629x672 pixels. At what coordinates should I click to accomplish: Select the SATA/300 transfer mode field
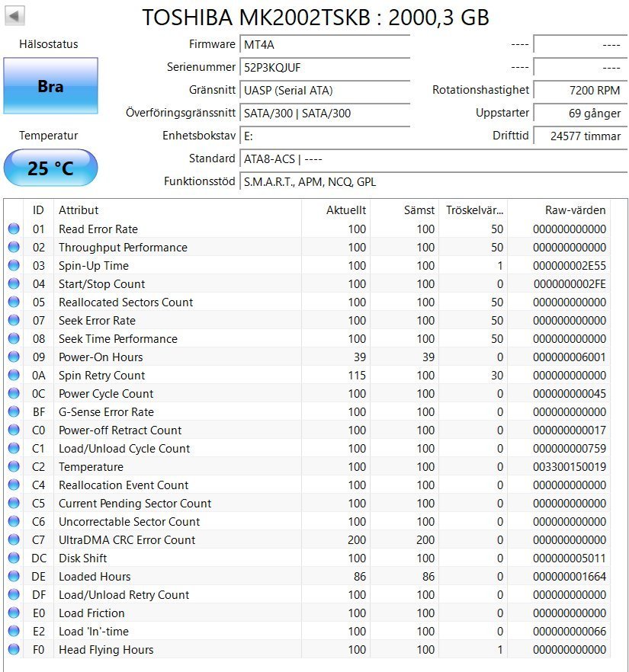[325, 113]
